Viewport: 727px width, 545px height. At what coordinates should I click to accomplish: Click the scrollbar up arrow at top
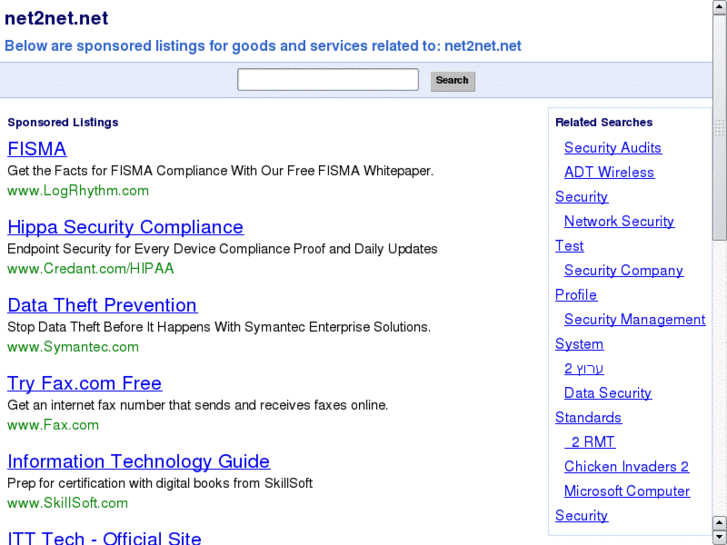(720, 7)
